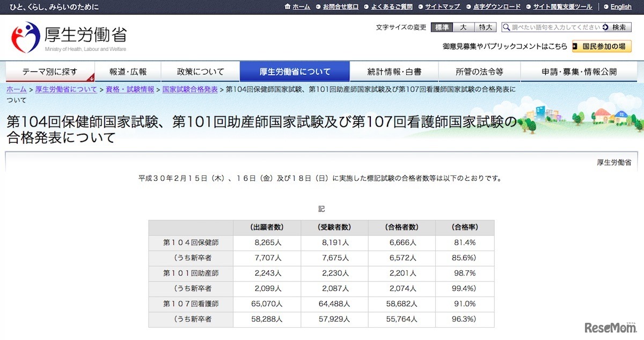Click the home icon beside ホーム
The image size is (644, 340).
tap(288, 6)
